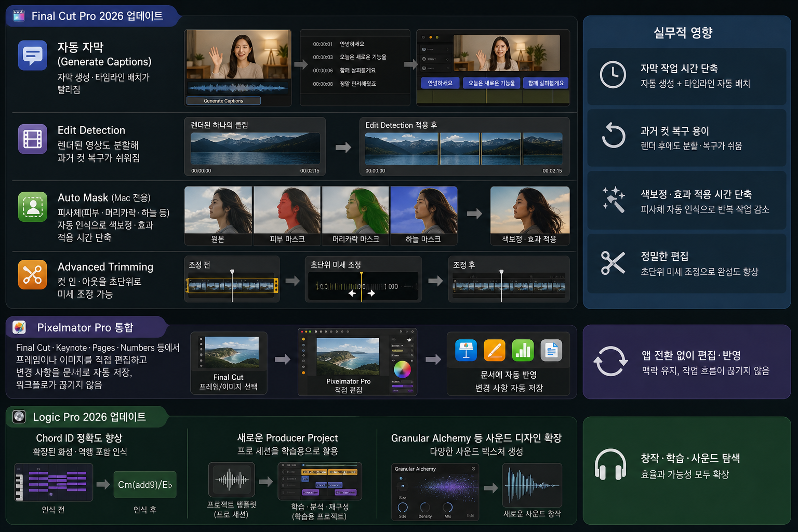This screenshot has height=532, width=798.
Task: Click the Density knob in Granular Alchemy
Action: pos(425,507)
